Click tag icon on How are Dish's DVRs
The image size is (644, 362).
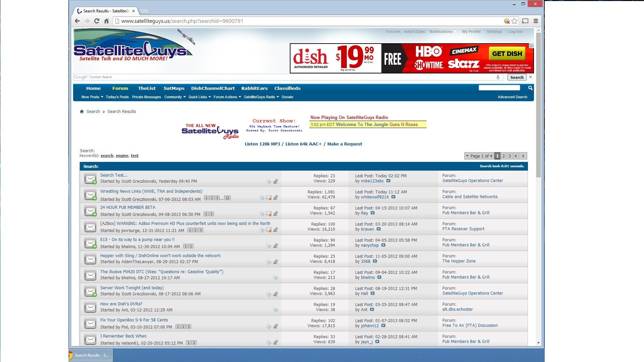point(275,310)
